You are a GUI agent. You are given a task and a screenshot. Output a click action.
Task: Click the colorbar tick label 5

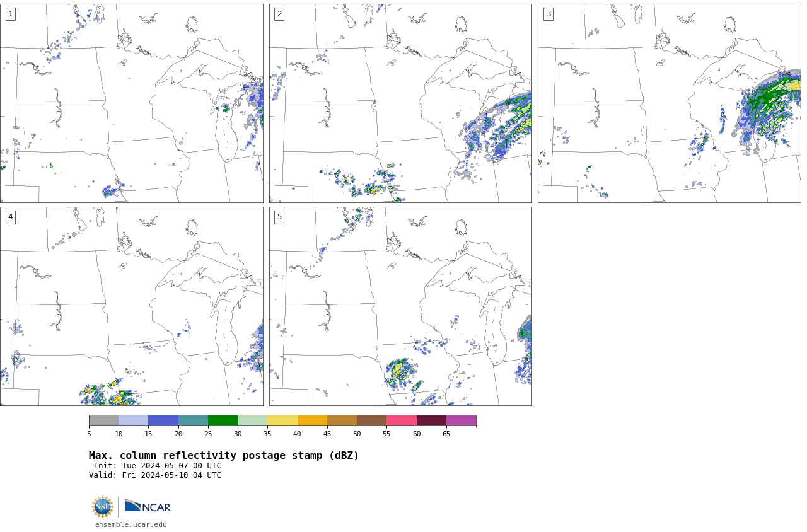(x=89, y=434)
